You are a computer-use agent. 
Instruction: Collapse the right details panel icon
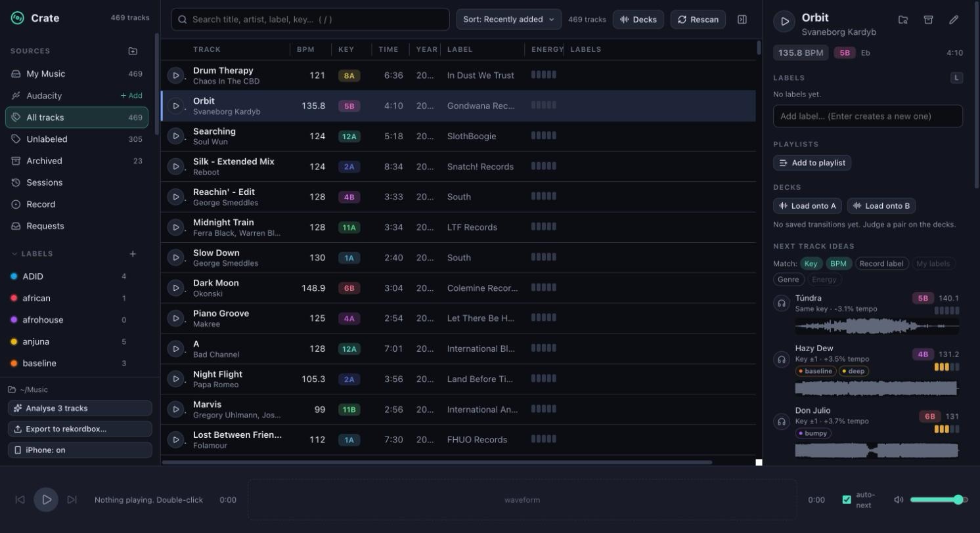click(x=742, y=20)
